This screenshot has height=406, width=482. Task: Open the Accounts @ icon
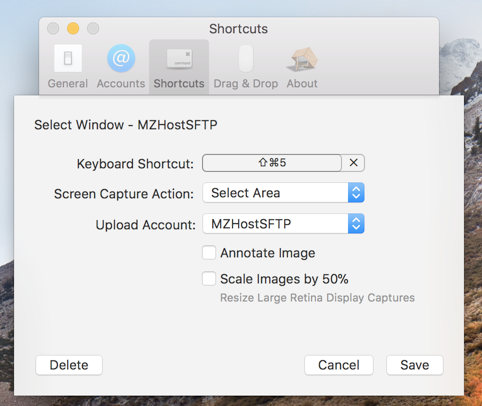pos(121,59)
